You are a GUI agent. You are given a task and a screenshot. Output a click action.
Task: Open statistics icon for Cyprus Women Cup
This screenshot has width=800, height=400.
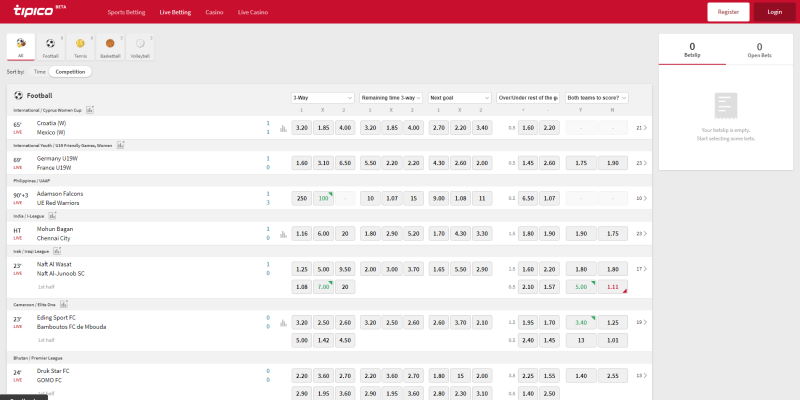(x=90, y=110)
